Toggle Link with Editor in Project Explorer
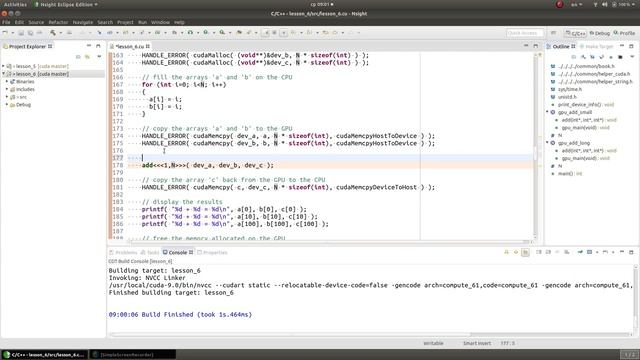The image size is (640, 360). (87, 57)
